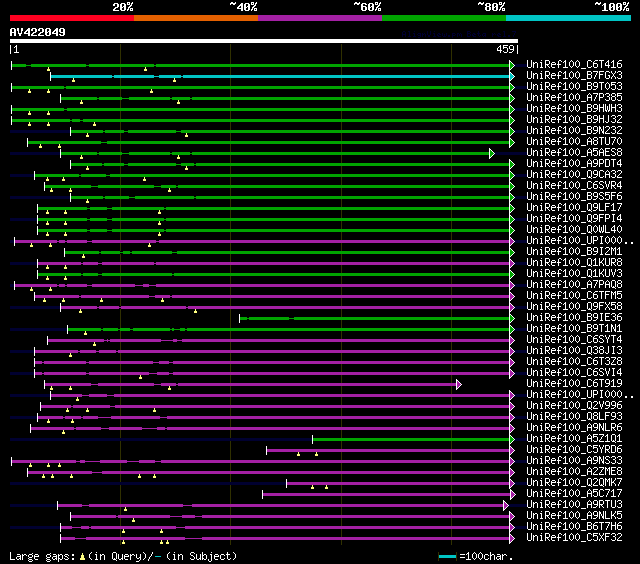
Task: Click the purple ~60% identity legend segment
Action: [319, 18]
